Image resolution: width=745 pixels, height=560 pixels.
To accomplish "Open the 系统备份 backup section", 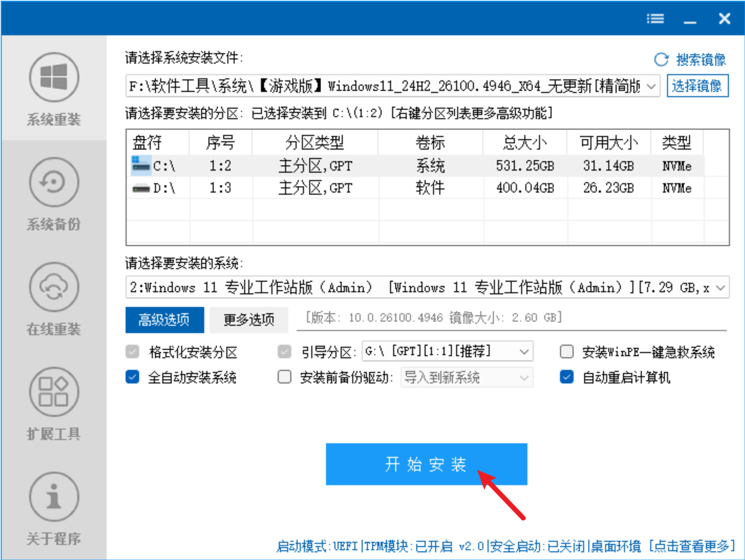I will (54, 194).
